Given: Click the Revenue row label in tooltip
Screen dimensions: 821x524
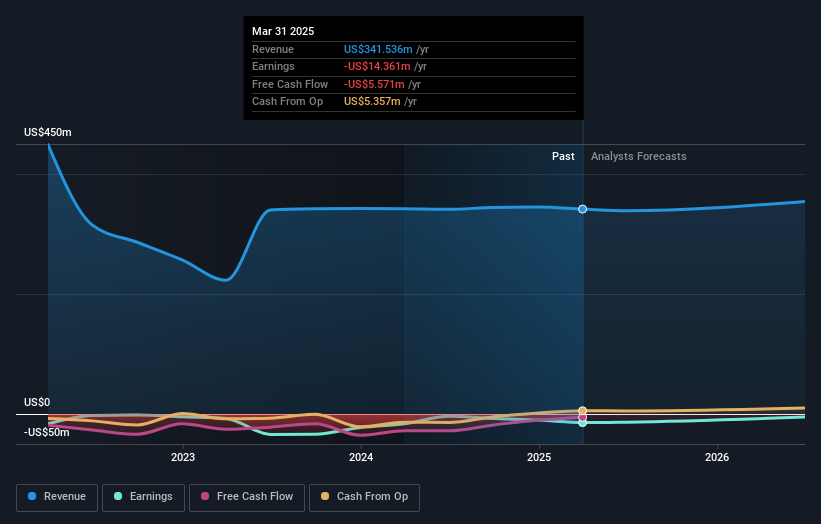Looking at the screenshot, I should click(273, 49).
